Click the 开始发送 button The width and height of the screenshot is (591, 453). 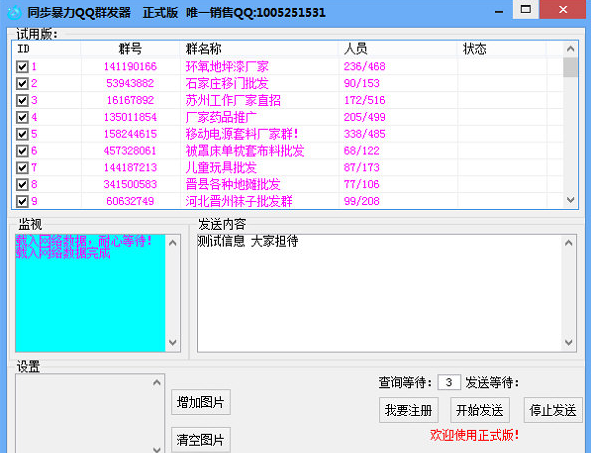[480, 410]
